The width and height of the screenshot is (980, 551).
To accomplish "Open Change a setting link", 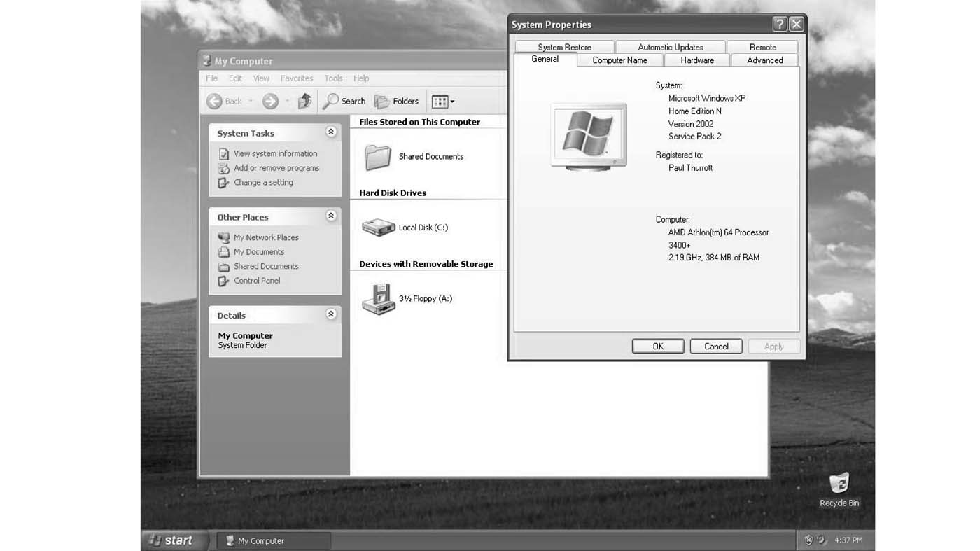I will click(263, 182).
